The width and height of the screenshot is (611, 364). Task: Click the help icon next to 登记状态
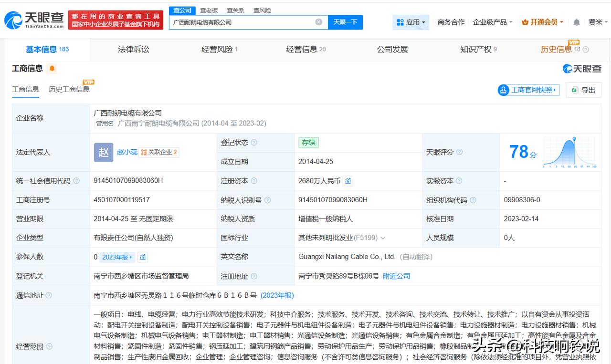click(x=254, y=143)
